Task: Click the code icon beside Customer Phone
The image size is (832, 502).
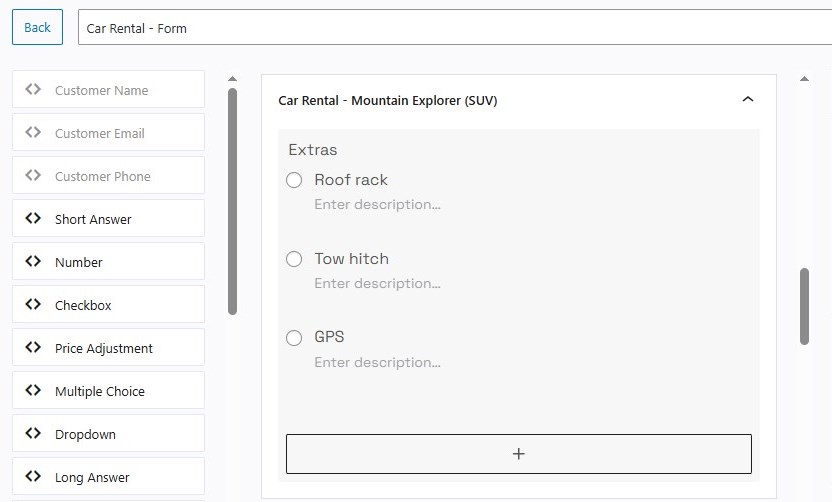Action: (x=33, y=175)
